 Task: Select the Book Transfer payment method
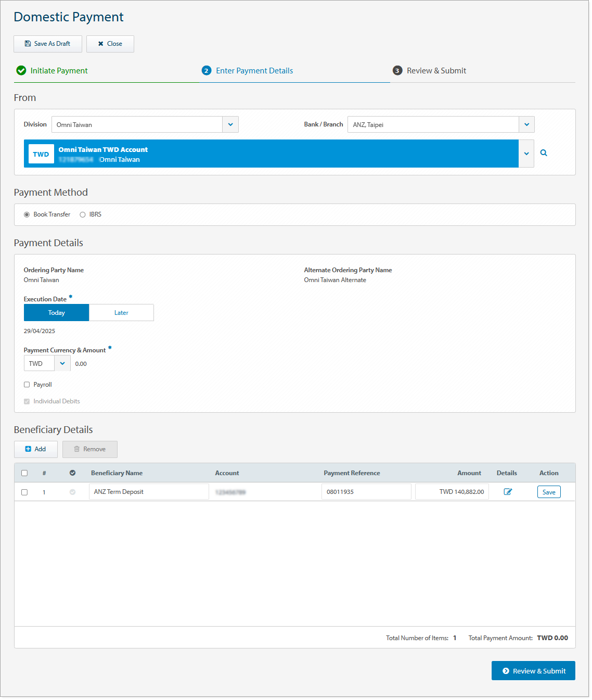[x=27, y=214]
